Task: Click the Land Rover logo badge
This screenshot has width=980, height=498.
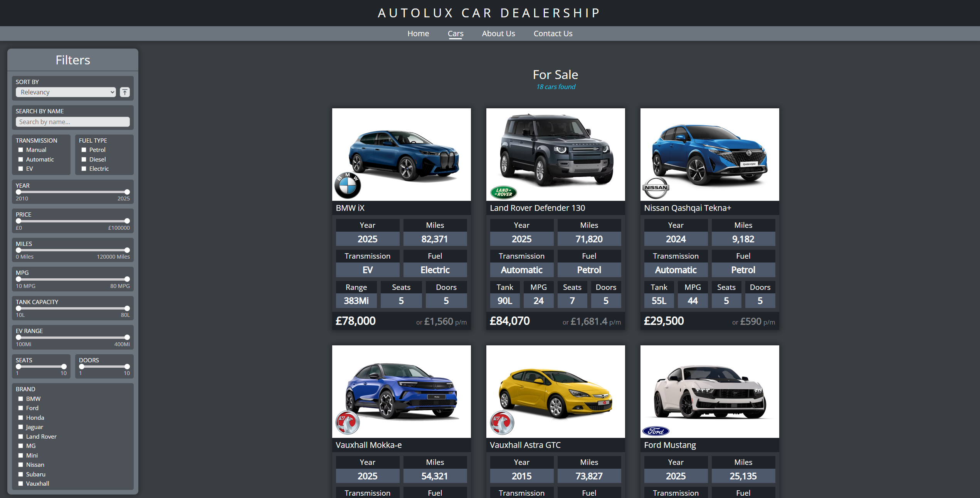Action: point(504,192)
